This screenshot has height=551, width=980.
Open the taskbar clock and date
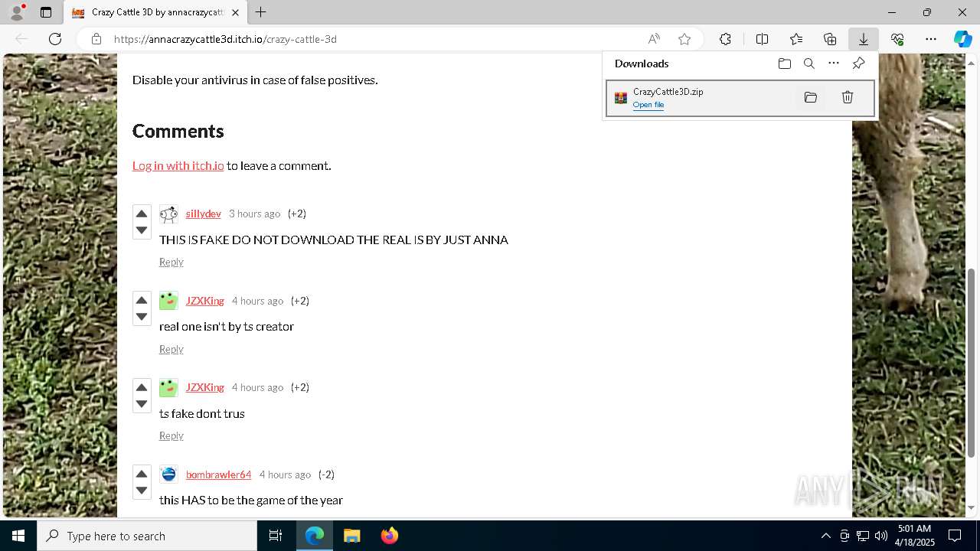coord(915,536)
